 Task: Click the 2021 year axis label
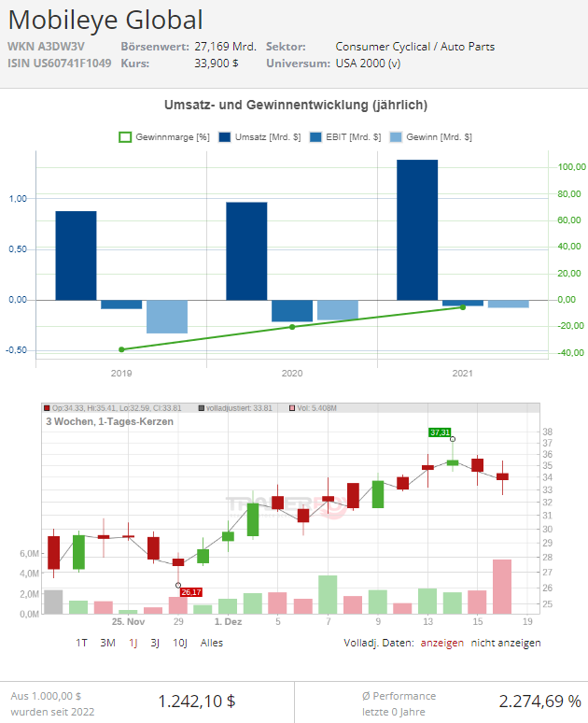click(x=463, y=373)
